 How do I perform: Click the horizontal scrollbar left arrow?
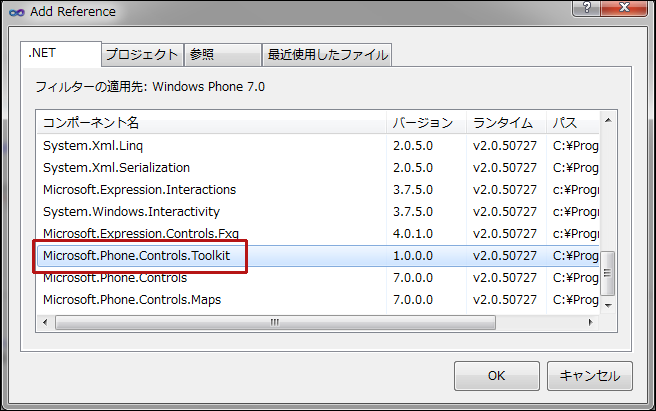pos(45,322)
